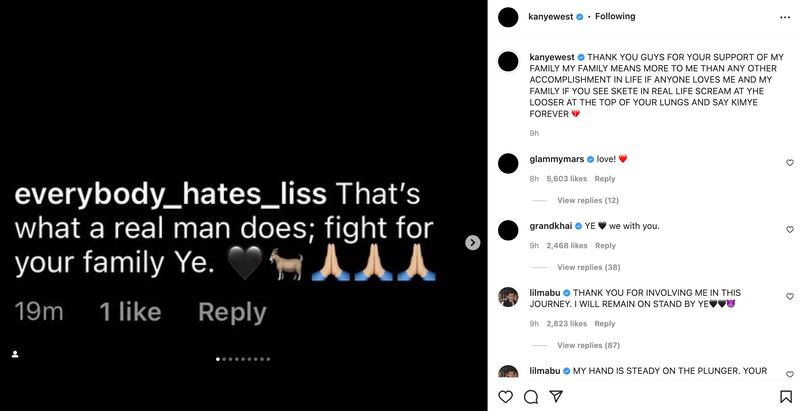Expand 'View replies (12)' under glammymars
The width and height of the screenshot is (800, 411).
click(x=588, y=200)
